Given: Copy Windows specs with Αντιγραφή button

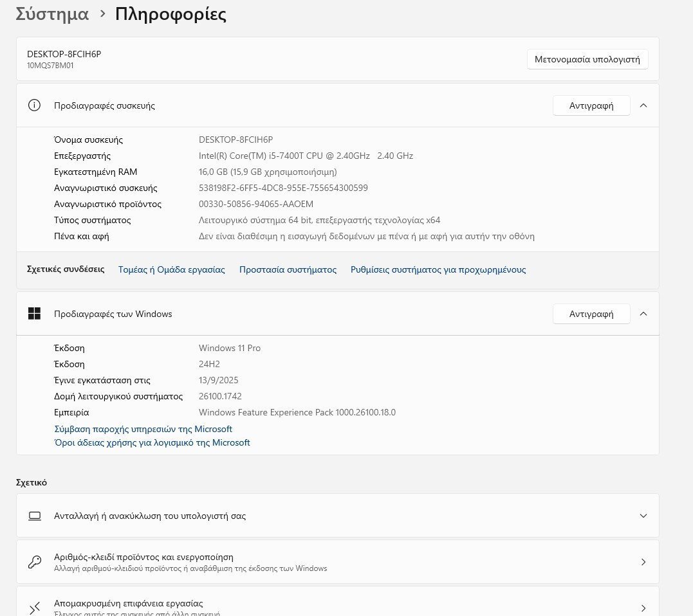Looking at the screenshot, I should [x=591, y=314].
